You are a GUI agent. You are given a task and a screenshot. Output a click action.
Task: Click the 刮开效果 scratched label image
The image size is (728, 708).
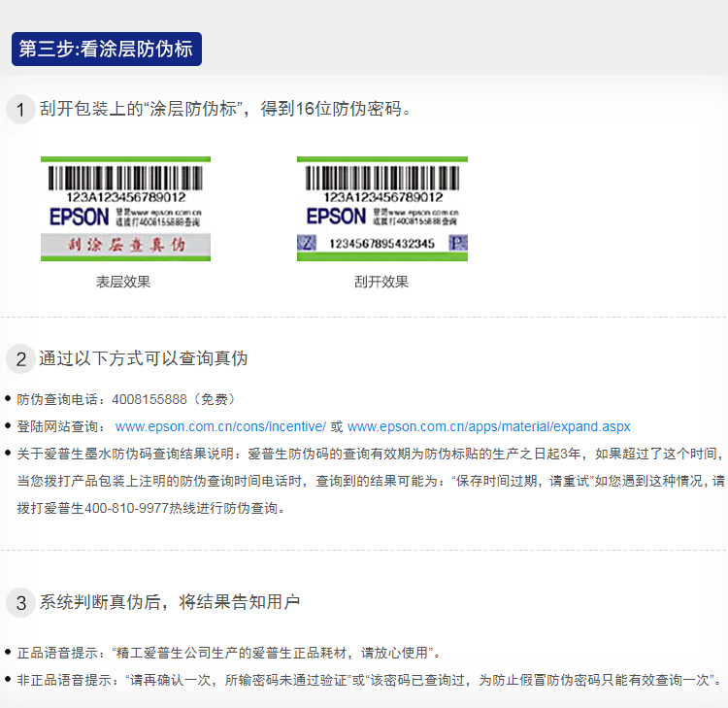pos(382,209)
